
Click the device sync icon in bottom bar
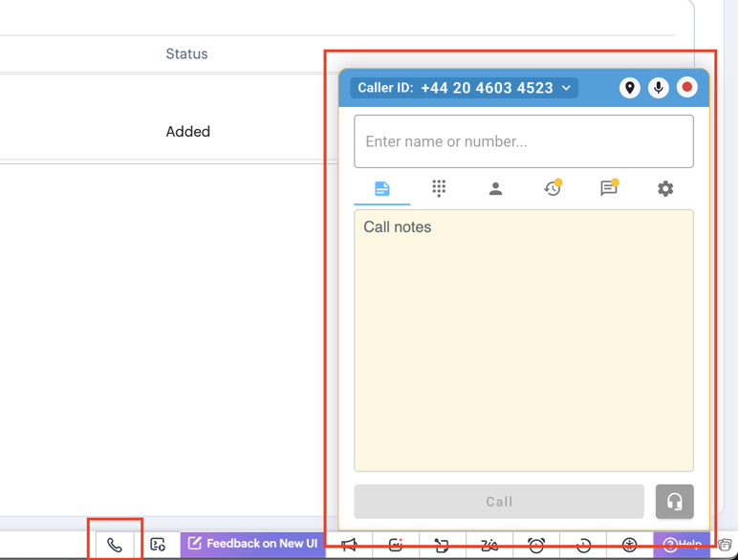[x=442, y=546]
